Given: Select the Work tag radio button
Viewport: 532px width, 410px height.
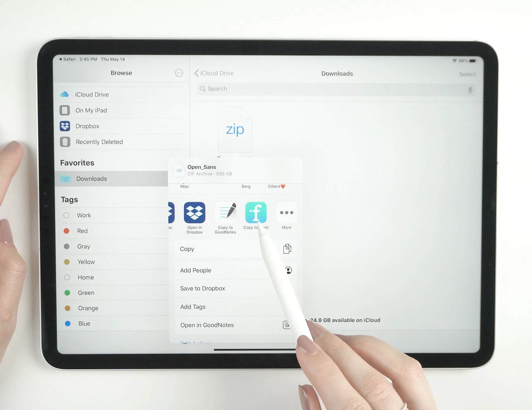Looking at the screenshot, I should click(x=67, y=214).
